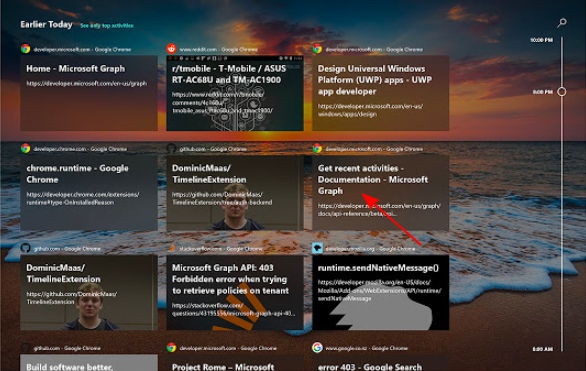
Task: Click the timeline scrubber handle at 8:00 PM
Action: click(561, 92)
